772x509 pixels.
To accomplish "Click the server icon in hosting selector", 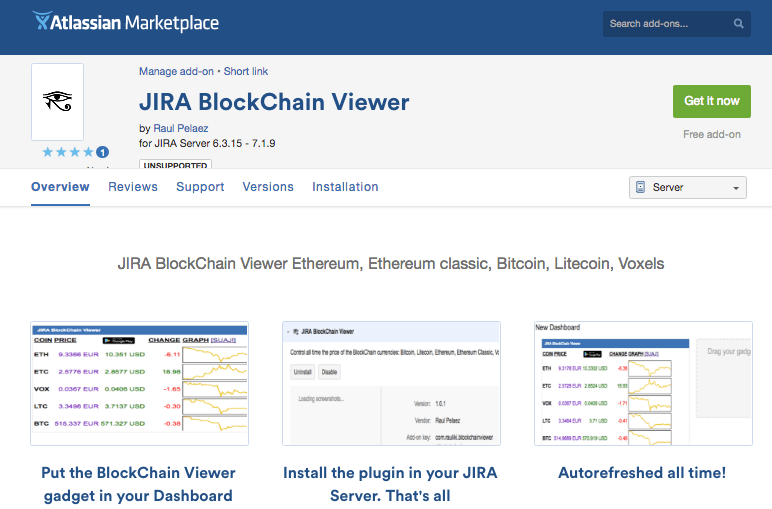I will coord(641,188).
